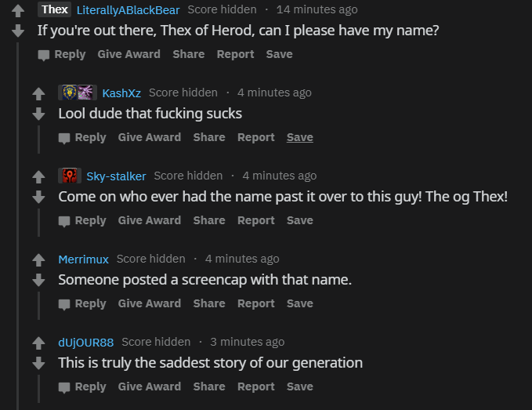This screenshot has height=410, width=532.
Task: Save the KashXz comment
Action: tap(299, 137)
